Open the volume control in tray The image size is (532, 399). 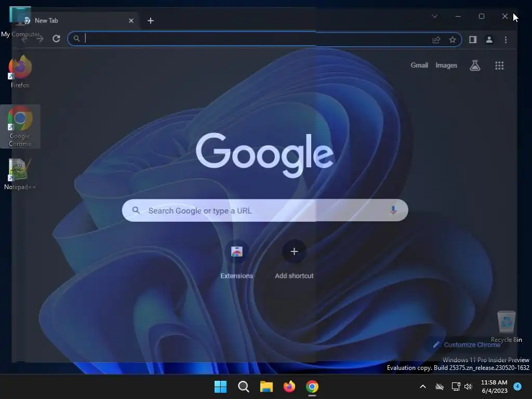pyautogui.click(x=468, y=387)
